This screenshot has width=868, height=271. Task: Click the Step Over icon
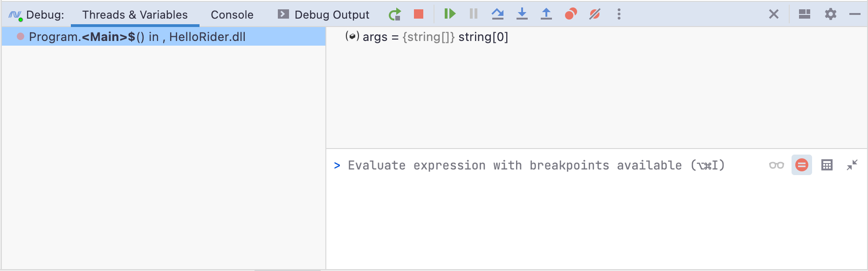tap(497, 14)
